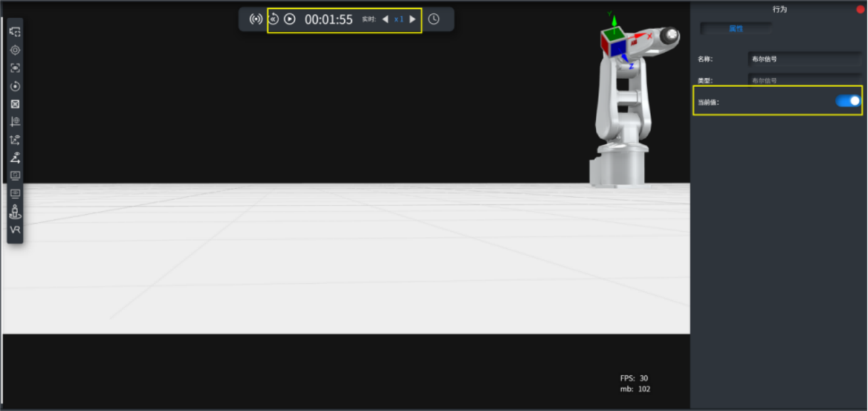Screen dimensions: 868x411
Task: Click the eye-over-path visibility icon in left toolbar
Action: pos(15,158)
